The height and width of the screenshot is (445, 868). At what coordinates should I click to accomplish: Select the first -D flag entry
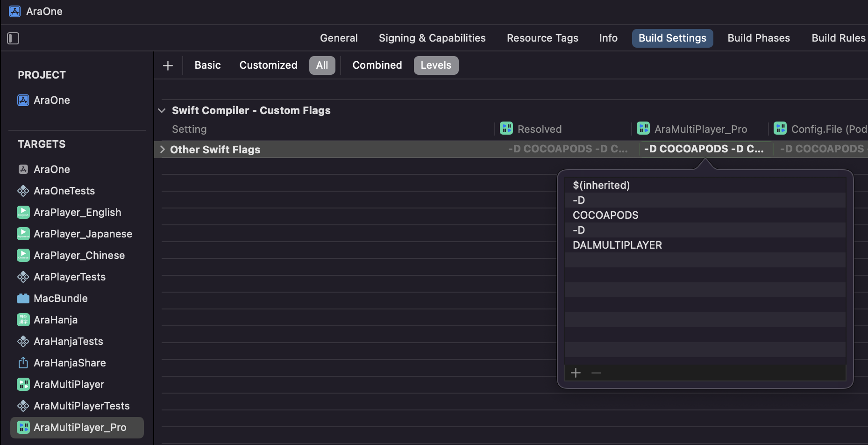click(x=705, y=200)
